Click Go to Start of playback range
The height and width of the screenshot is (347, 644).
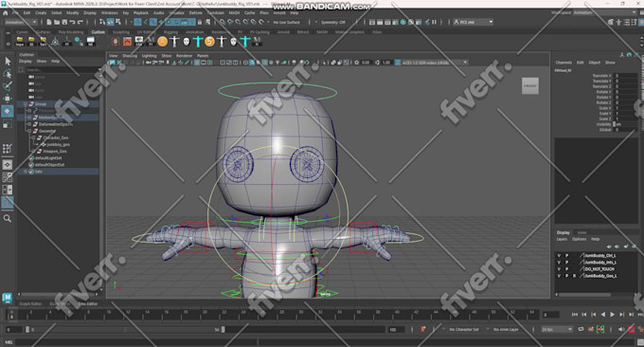(575, 315)
